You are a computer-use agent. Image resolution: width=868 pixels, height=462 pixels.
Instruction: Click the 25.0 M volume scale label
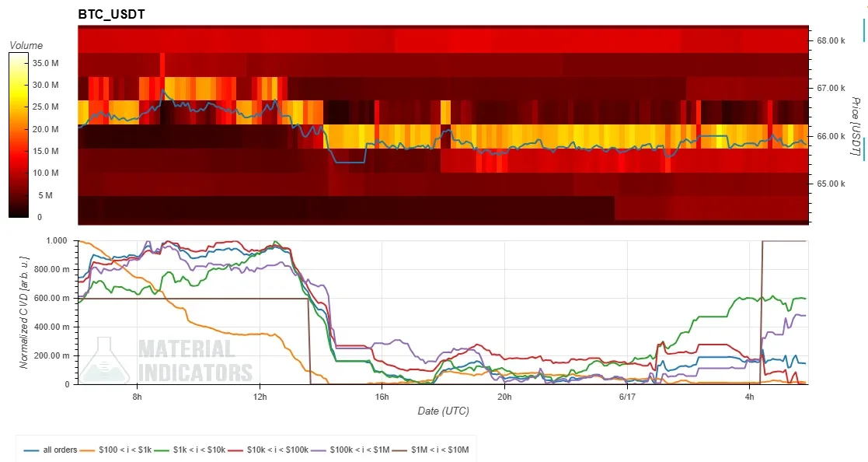pyautogui.click(x=45, y=107)
